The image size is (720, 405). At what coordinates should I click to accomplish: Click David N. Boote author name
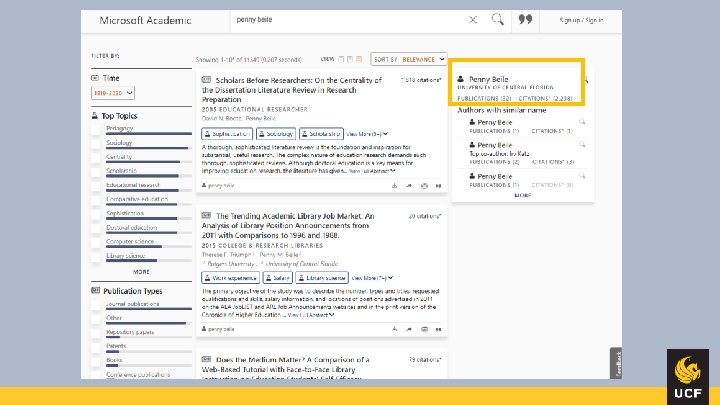(221, 118)
